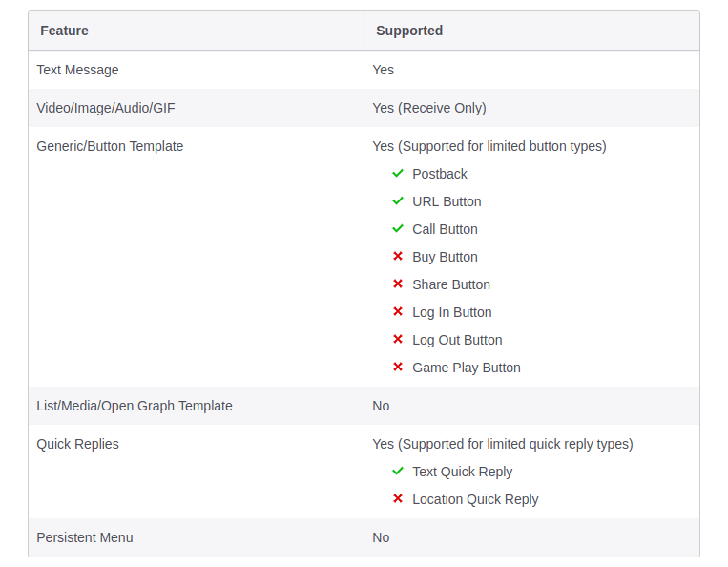Image resolution: width=728 pixels, height=567 pixels.
Task: Click the red cross beside Game Play Button
Action: (x=398, y=367)
